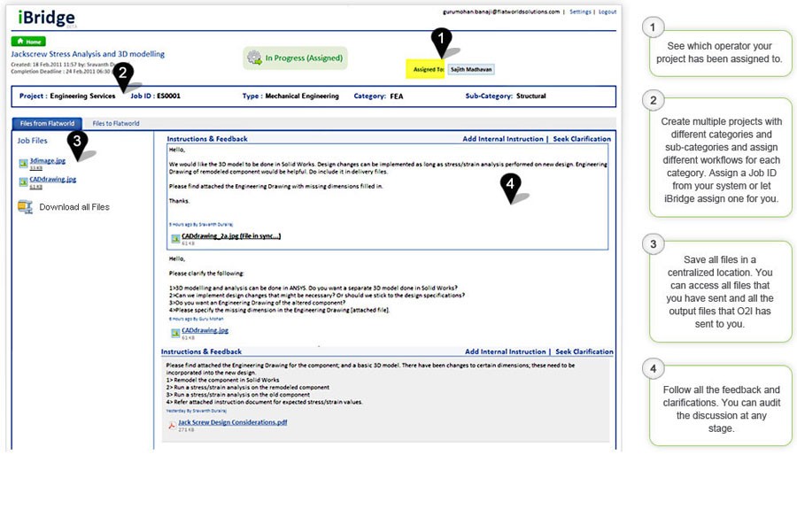Viewport: 797px width, 532px height.
Task: Click the PDF icon beside Jack Screw Design Considerations
Action: (172, 424)
